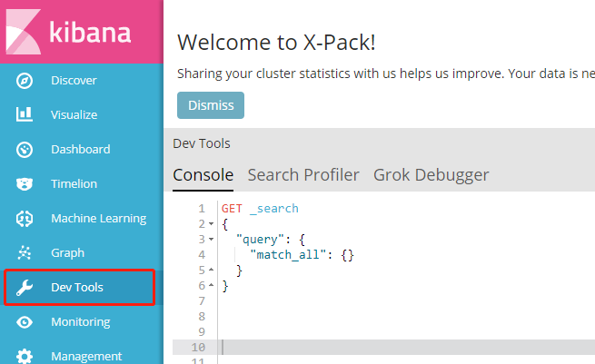Toggle fold marker at line 6
This screenshot has width=595, height=364.
(212, 285)
